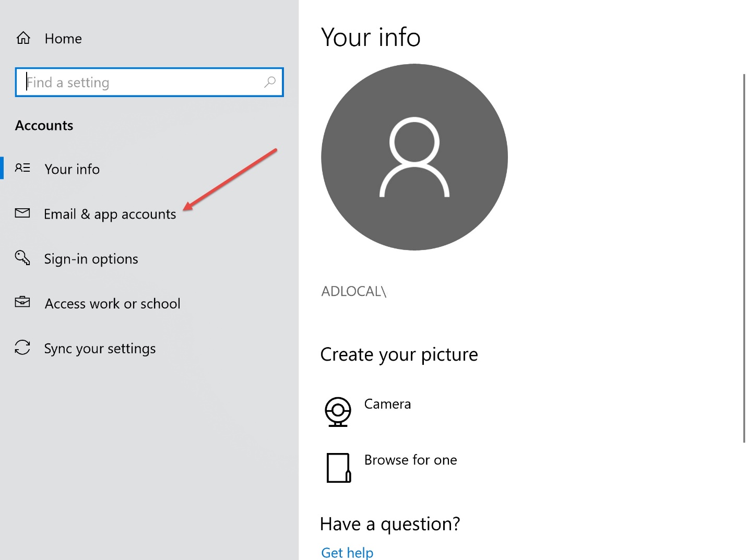This screenshot has width=747, height=560.
Task: Click the Home house icon
Action: 23,38
